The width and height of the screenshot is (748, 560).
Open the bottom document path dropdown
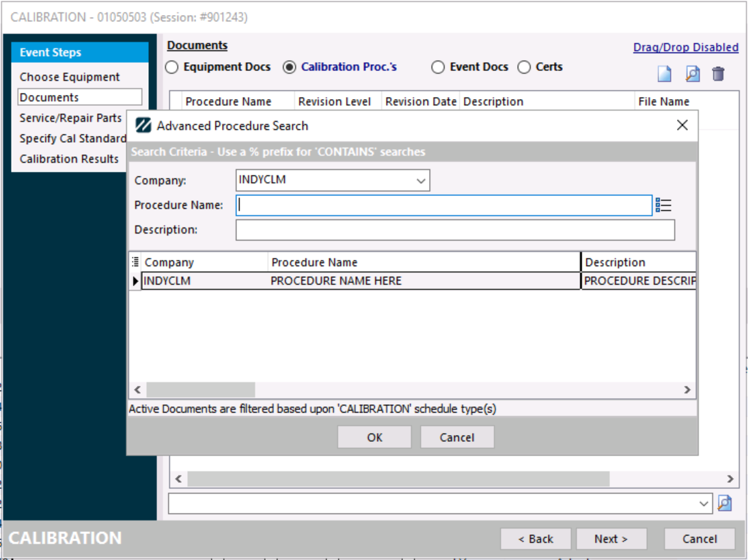point(704,503)
